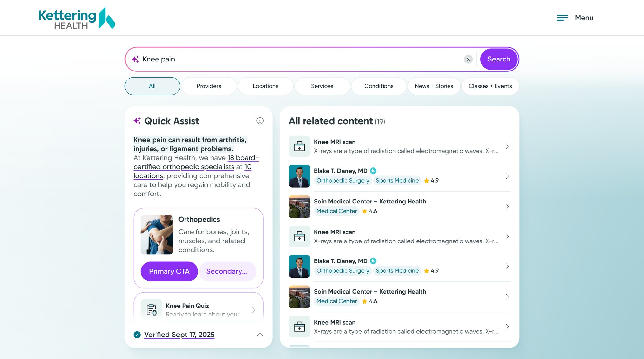Screen dimensions: 644x359
Task: Click the Verified Sept 17, 2025 link
Action: coord(179,335)
